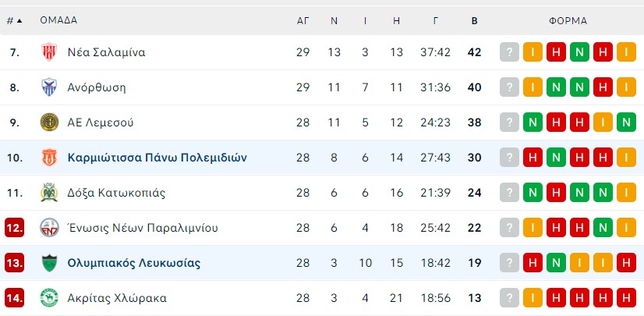Click the Ένωσις Νέων Παραλιμνίου crest
The height and width of the screenshot is (316, 644).
click(x=49, y=228)
